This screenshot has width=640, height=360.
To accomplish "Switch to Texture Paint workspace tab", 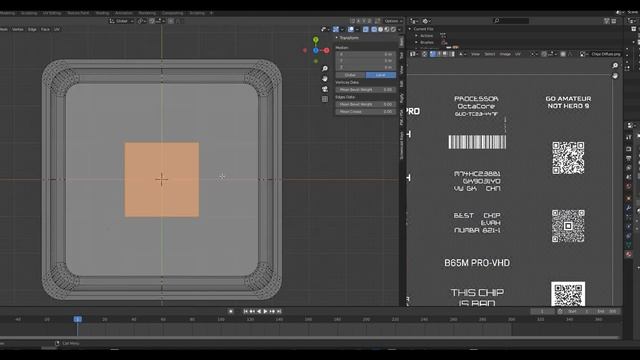I will coord(78,13).
